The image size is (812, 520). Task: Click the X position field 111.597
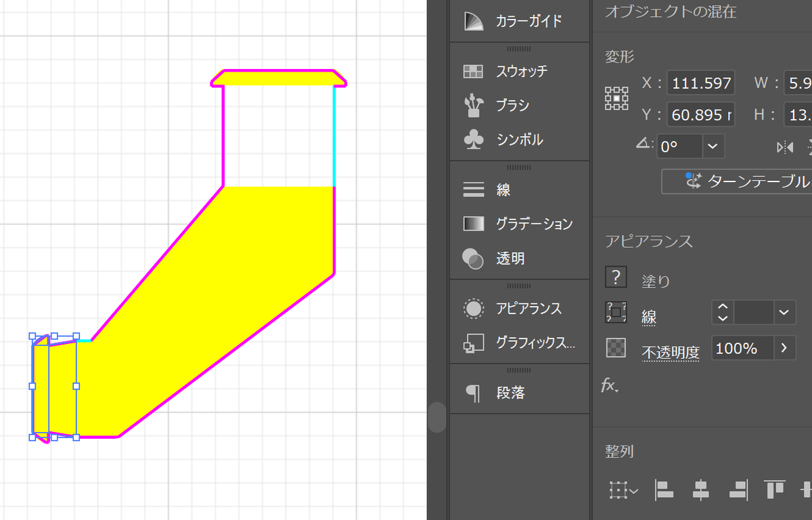701,83
